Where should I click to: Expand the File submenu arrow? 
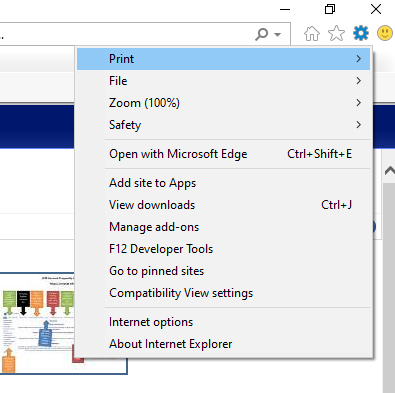pos(359,81)
